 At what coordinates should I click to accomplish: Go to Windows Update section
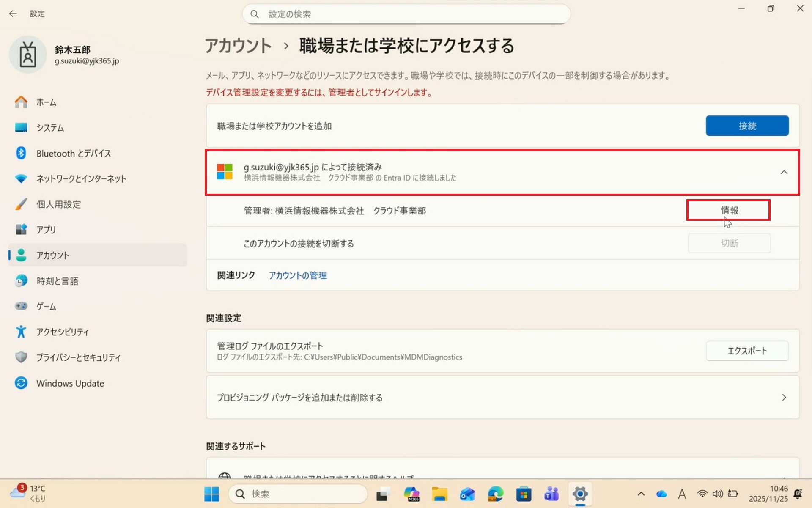coord(70,383)
